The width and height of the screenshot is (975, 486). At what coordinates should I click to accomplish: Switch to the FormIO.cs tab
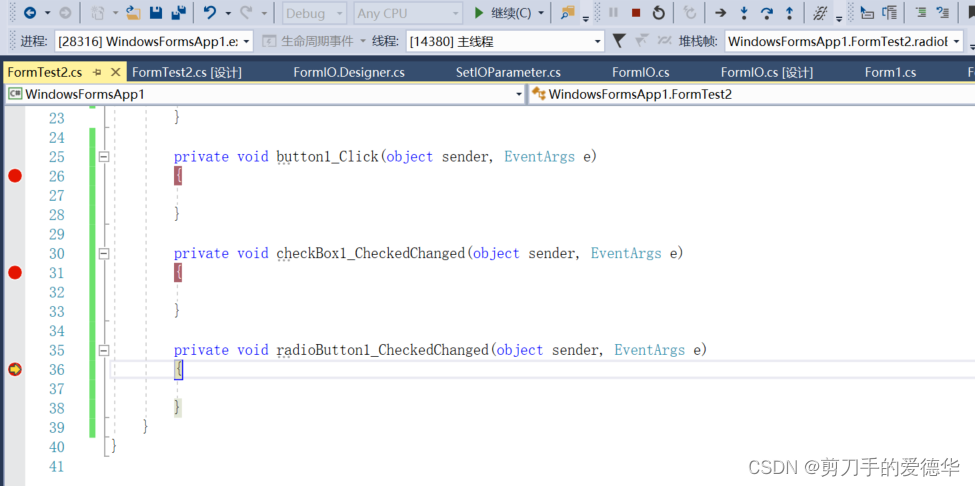640,73
